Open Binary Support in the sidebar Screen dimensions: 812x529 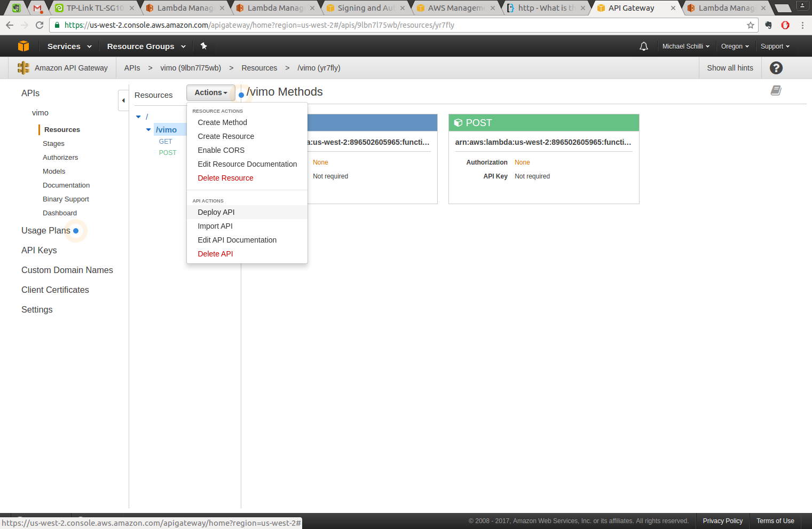tap(66, 199)
